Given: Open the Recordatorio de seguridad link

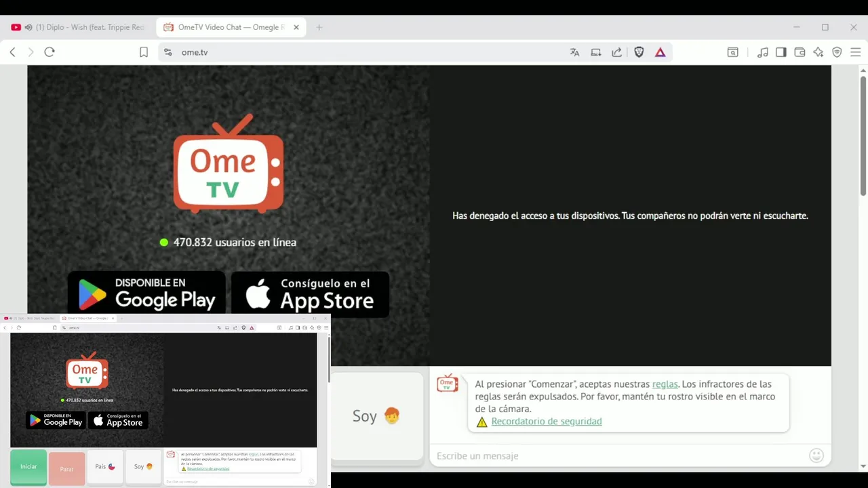Looking at the screenshot, I should pos(547,422).
